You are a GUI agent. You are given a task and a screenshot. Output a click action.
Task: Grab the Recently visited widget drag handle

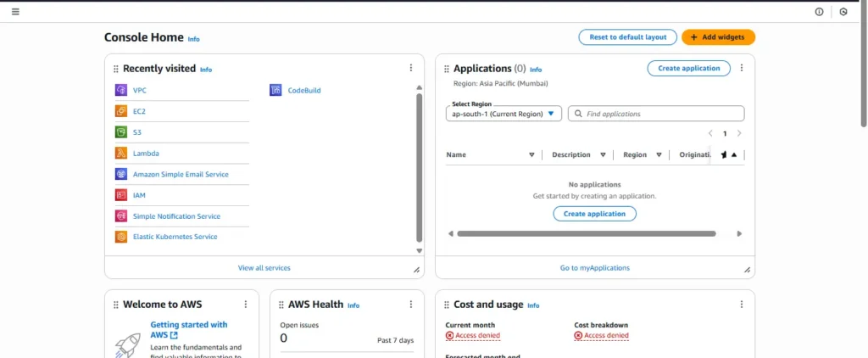tap(115, 69)
